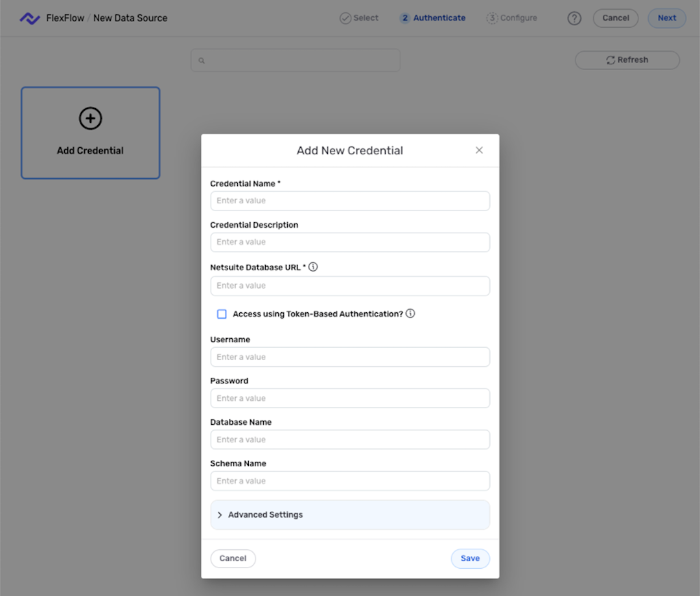This screenshot has height=596, width=700.
Task: Click the info icon beside Token-Based Authentication
Action: 410,314
